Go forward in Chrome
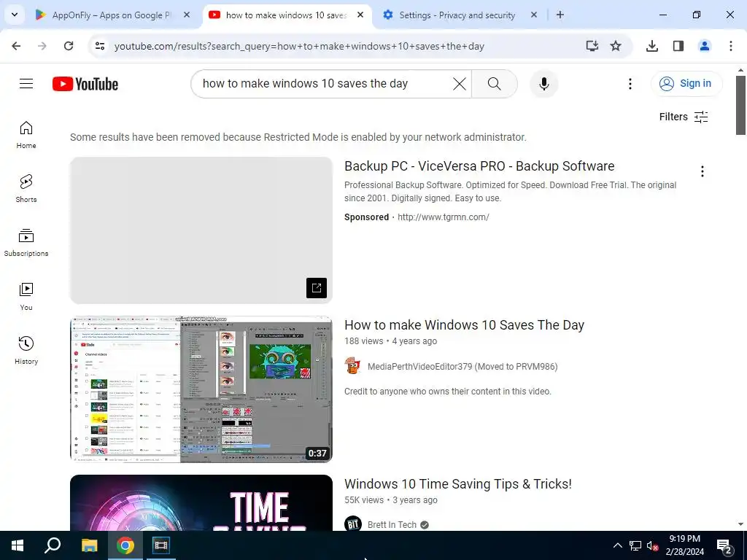 click(x=42, y=46)
